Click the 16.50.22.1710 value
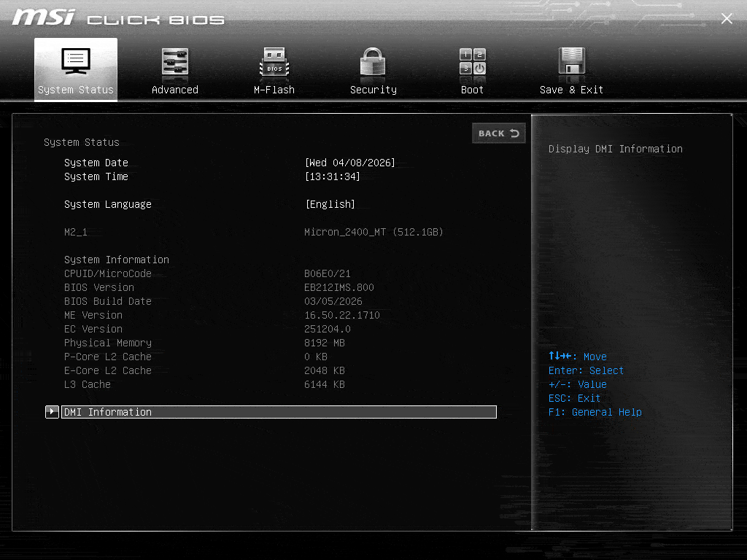 click(341, 315)
